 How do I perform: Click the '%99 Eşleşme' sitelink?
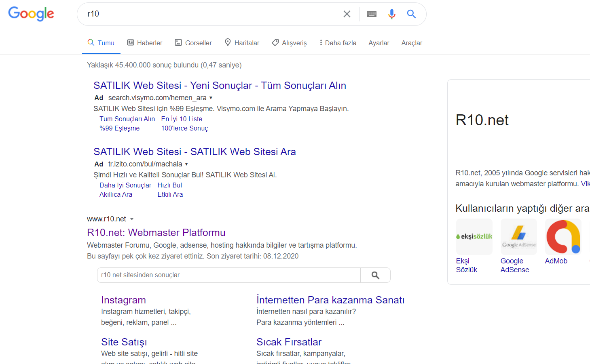(119, 128)
